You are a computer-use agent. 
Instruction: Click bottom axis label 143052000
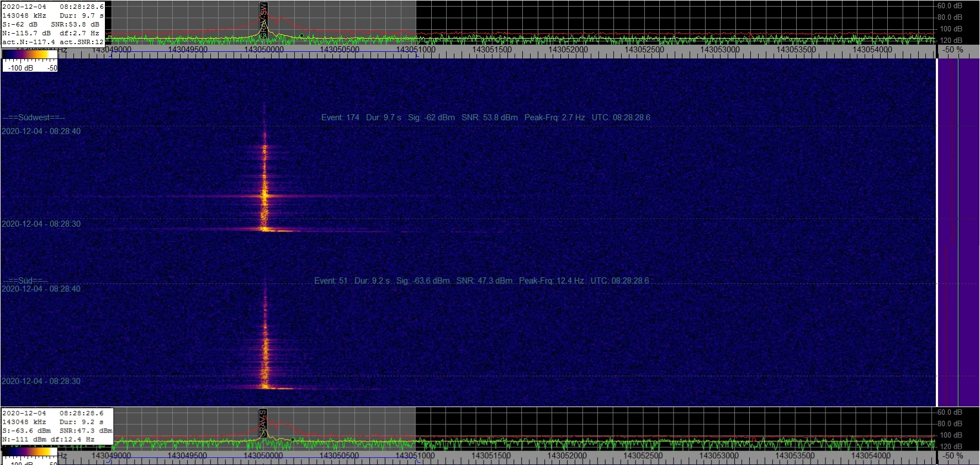(x=567, y=456)
